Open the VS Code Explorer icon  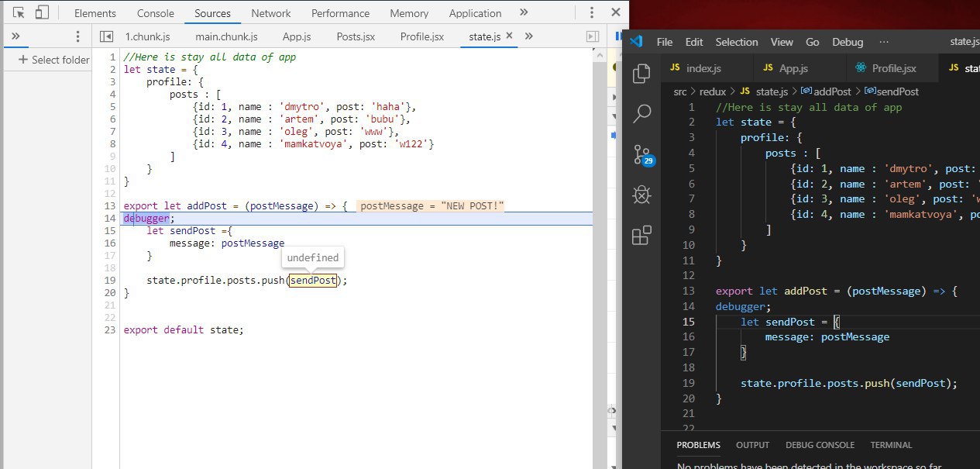coord(641,74)
